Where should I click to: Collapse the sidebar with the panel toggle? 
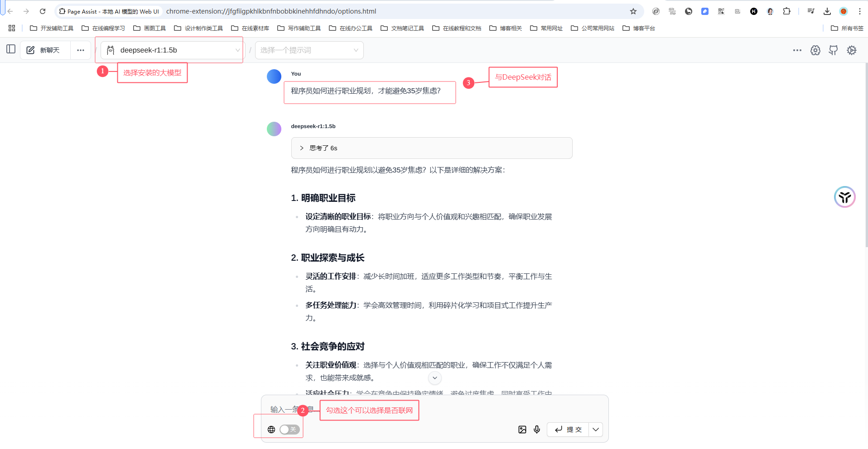pyautogui.click(x=11, y=49)
